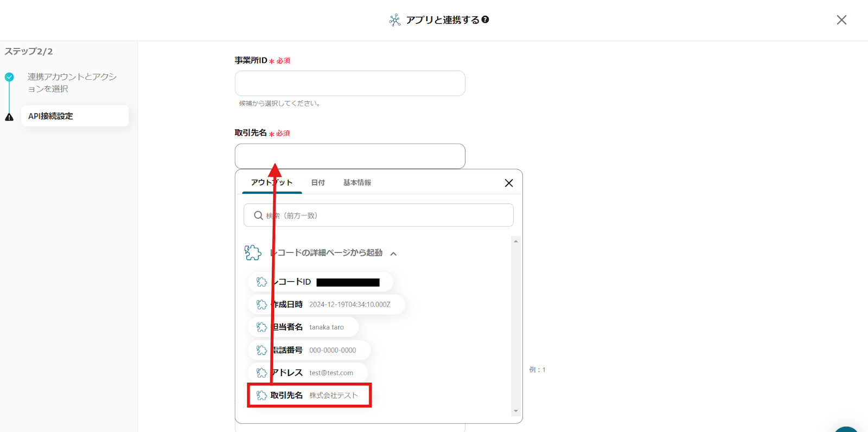Click the magnifier search icon
Image resolution: width=868 pixels, height=432 pixels.
259,215
